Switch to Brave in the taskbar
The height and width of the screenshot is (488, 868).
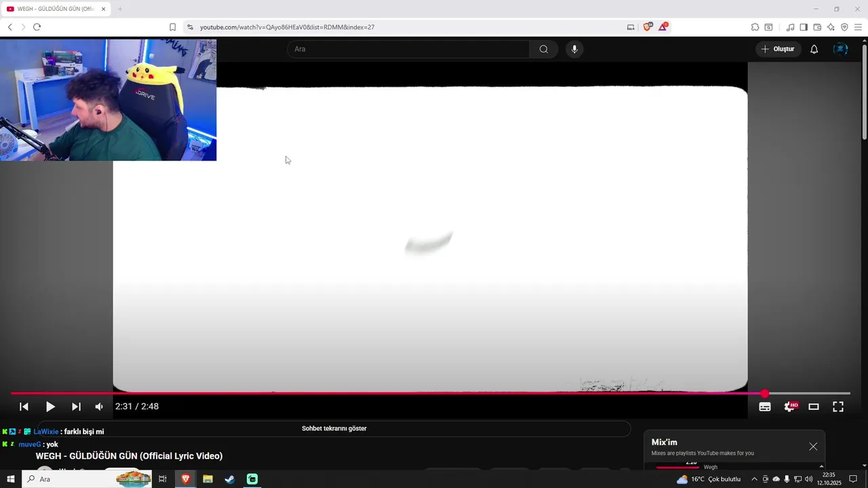[185, 479]
